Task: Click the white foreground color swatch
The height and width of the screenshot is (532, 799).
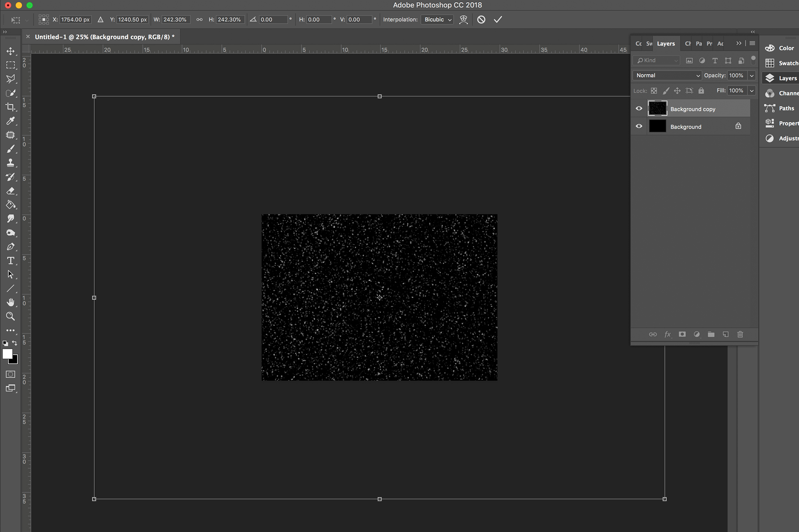Action: coord(7,353)
